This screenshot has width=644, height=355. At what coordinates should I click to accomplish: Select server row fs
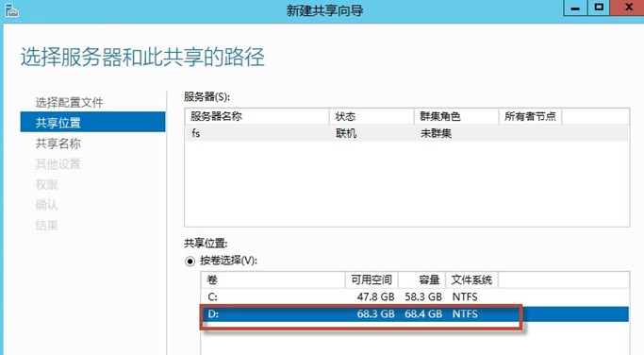(x=406, y=133)
